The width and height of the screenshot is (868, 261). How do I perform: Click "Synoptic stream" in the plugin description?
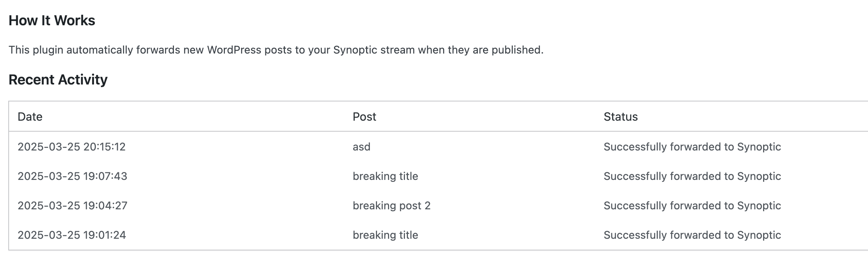374,50
